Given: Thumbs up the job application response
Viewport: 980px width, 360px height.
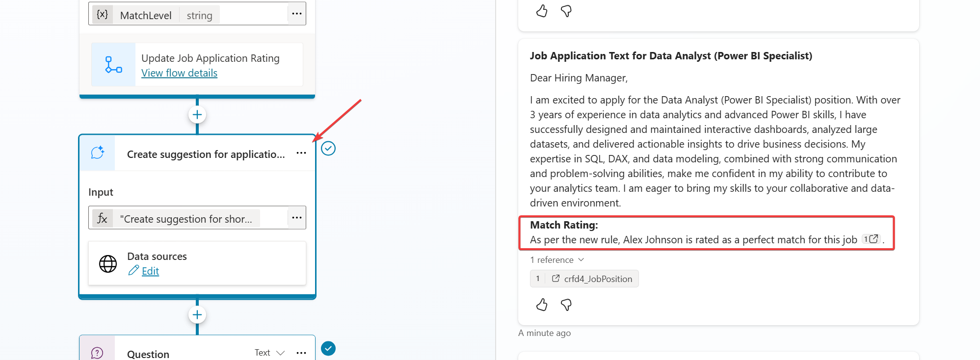Looking at the screenshot, I should (x=542, y=305).
